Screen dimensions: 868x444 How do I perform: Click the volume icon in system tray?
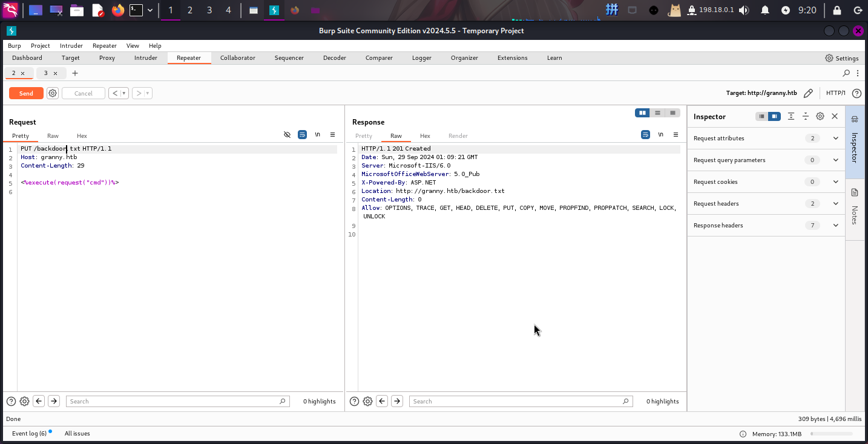pos(744,10)
